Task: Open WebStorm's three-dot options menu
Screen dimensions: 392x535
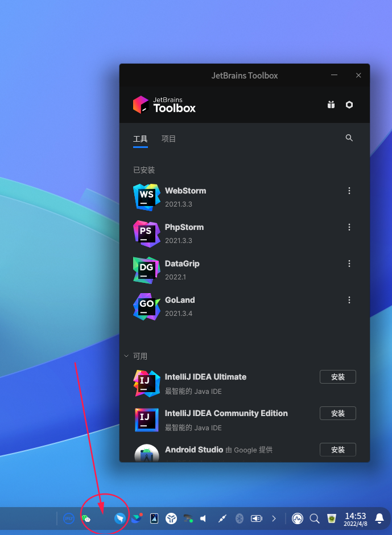Action: [x=349, y=191]
